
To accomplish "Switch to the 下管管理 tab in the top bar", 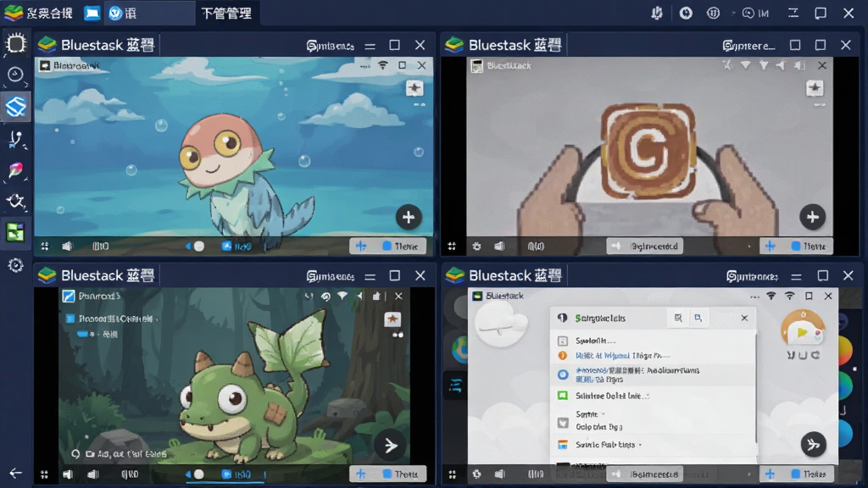I will click(226, 13).
